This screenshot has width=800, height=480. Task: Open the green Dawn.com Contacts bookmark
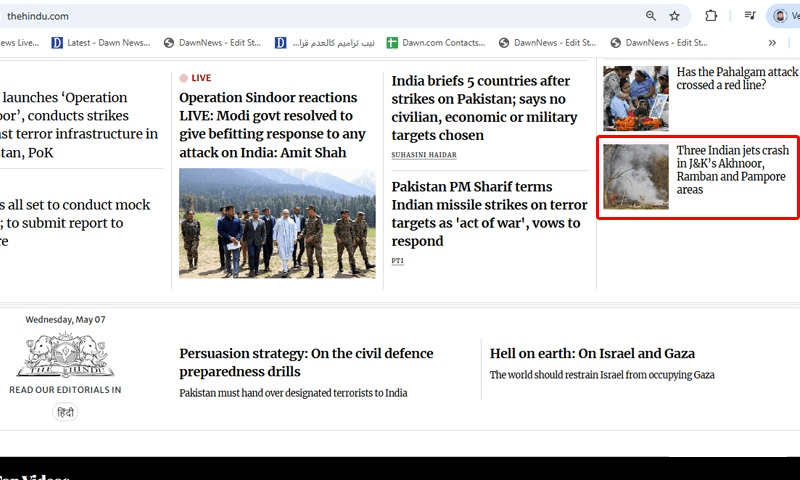coord(436,43)
